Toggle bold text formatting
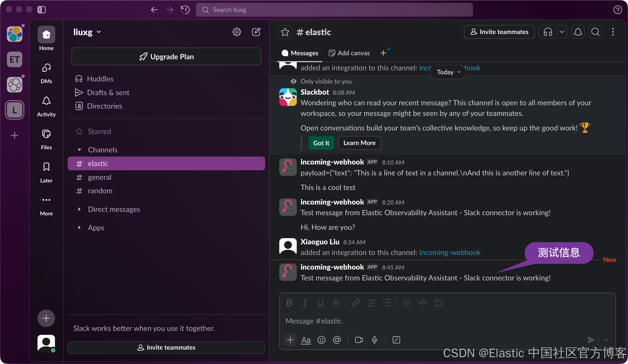This screenshot has width=628, height=364. pos(289,303)
